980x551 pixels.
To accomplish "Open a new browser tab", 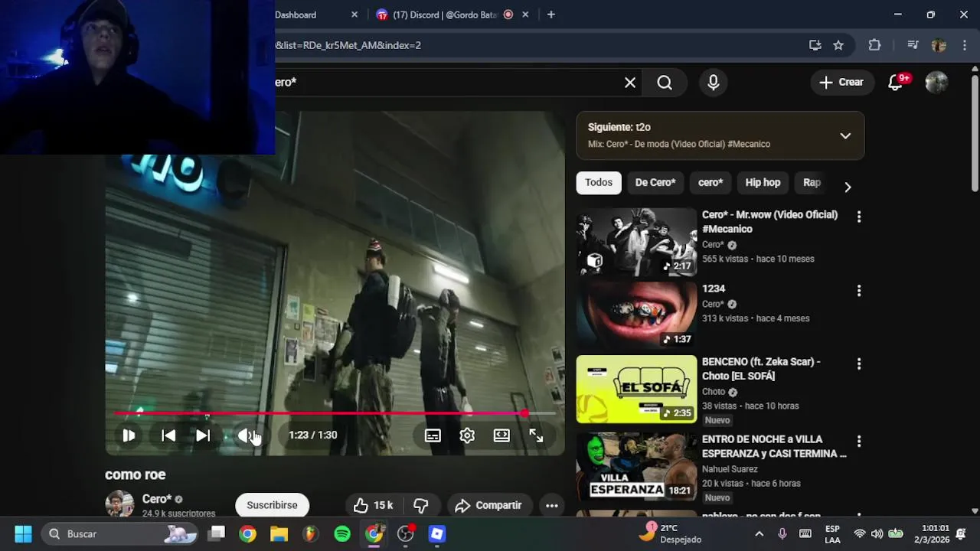I will [x=551, y=15].
